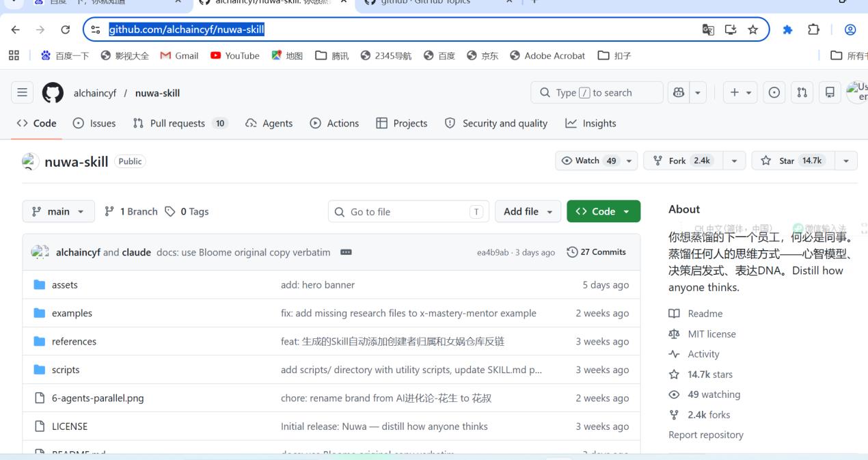The image size is (868, 460).
Task: Open 6-agents-parallel.png file
Action: click(98, 398)
